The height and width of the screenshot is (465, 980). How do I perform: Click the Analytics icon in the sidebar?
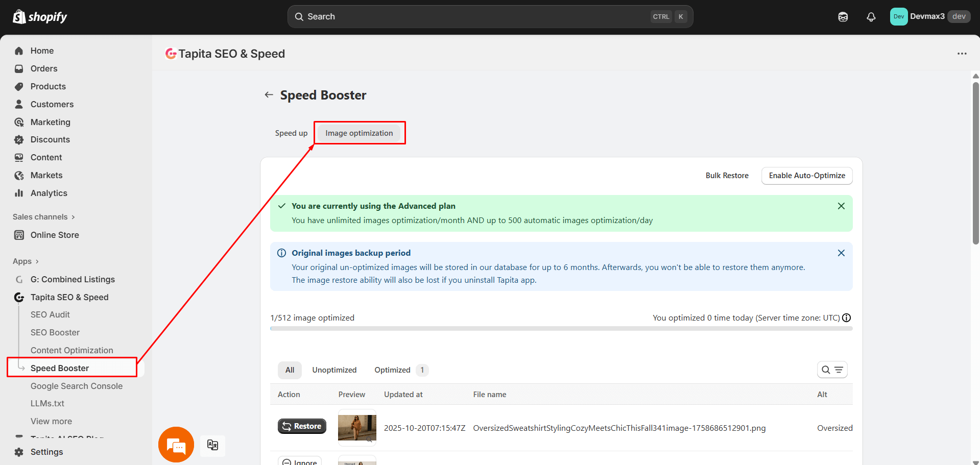click(19, 193)
